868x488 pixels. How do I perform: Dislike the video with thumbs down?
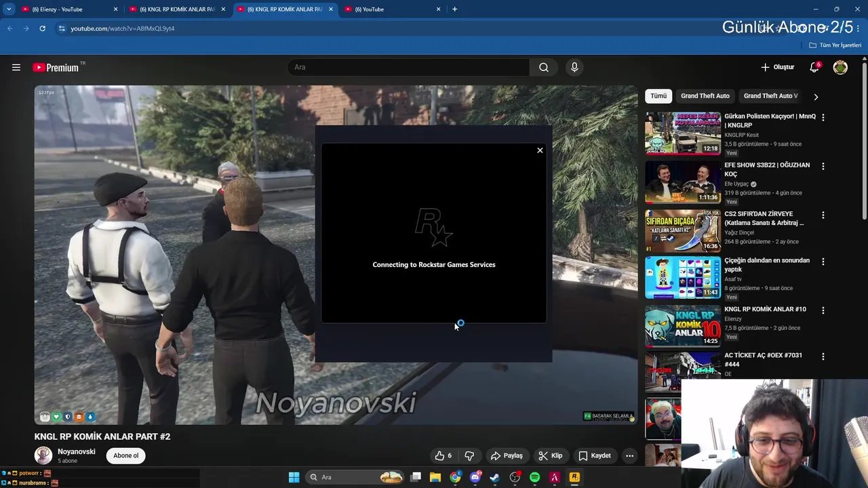pyautogui.click(x=469, y=455)
